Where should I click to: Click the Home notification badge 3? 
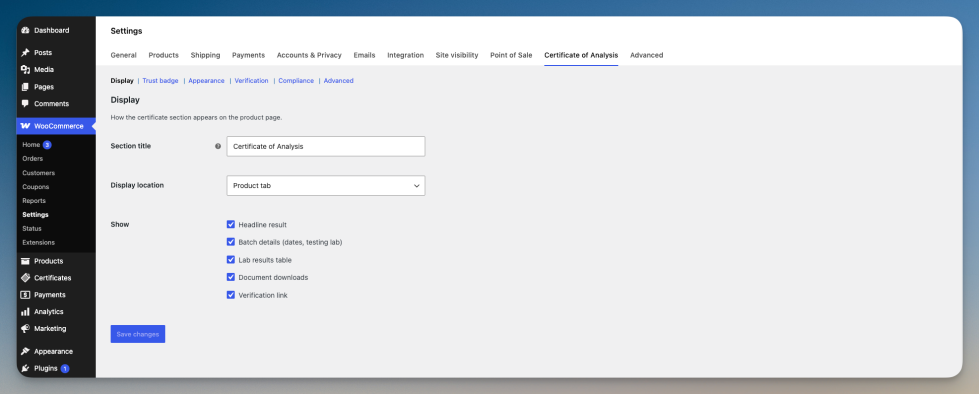point(47,145)
